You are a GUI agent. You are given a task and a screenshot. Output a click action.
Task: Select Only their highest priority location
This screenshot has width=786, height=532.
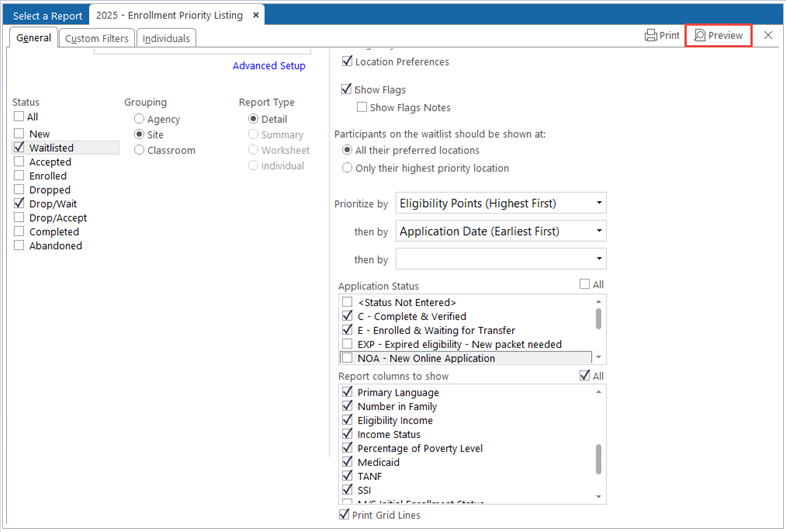pyautogui.click(x=348, y=168)
